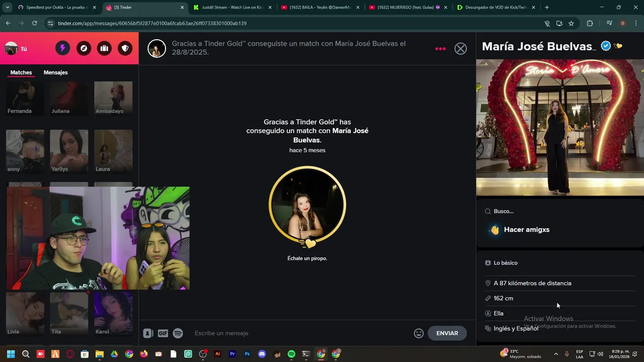This screenshot has width=644, height=362.
Task: Open browser extensions puzzle icon
Action: coord(590,23)
